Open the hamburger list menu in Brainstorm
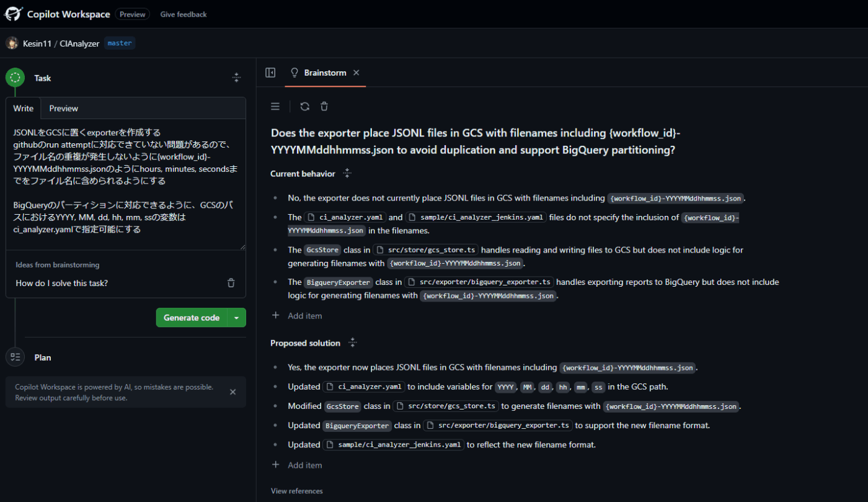The image size is (868, 502). click(275, 107)
